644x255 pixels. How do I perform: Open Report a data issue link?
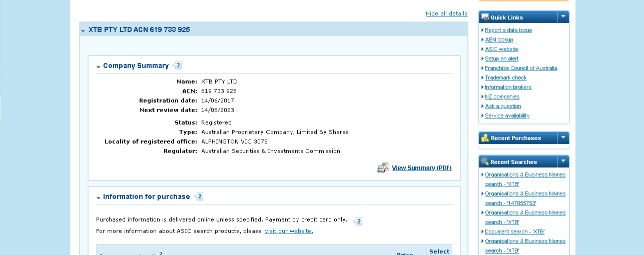(508, 30)
